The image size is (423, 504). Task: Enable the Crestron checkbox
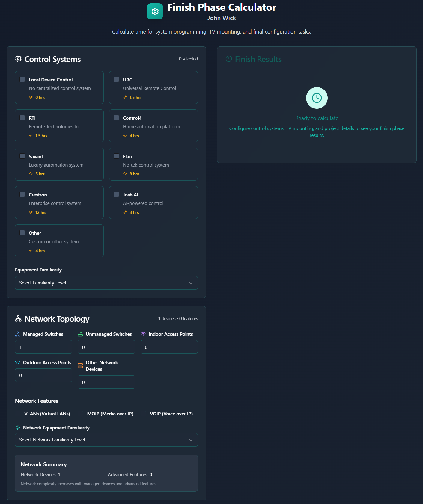pos(22,195)
